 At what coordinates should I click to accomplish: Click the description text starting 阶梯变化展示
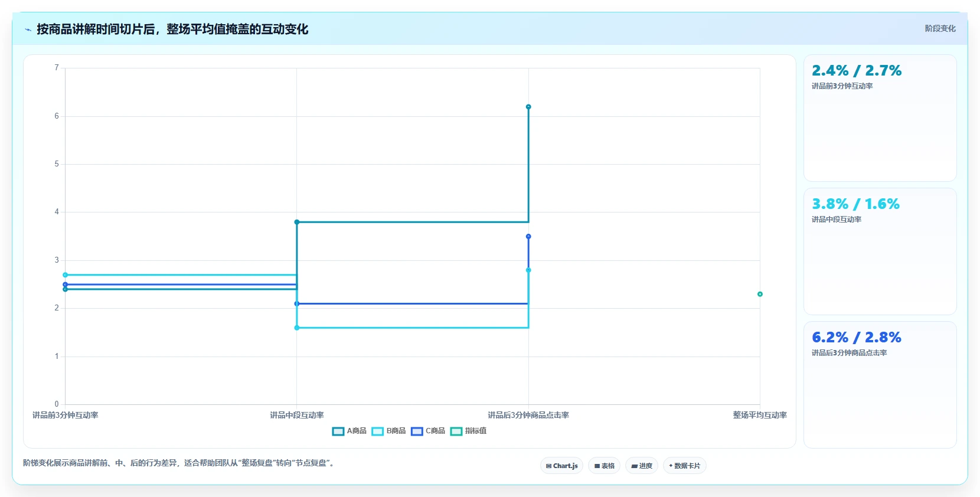(x=180, y=463)
